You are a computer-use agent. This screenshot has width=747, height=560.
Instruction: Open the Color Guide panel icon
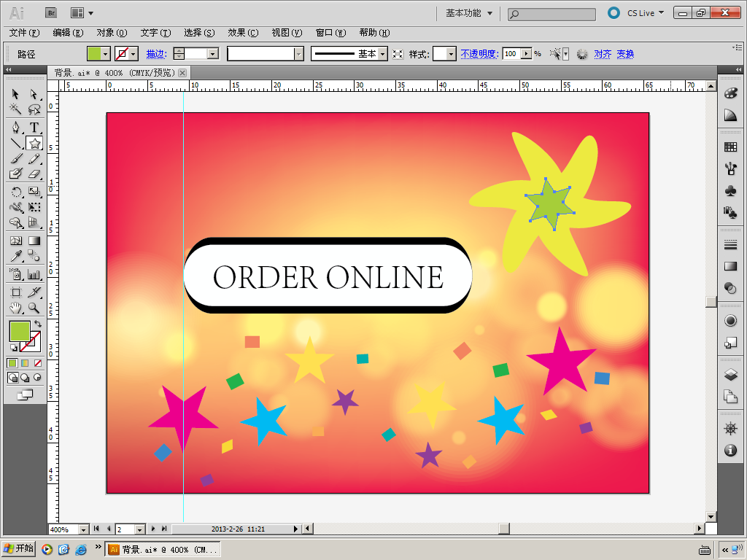(x=730, y=115)
